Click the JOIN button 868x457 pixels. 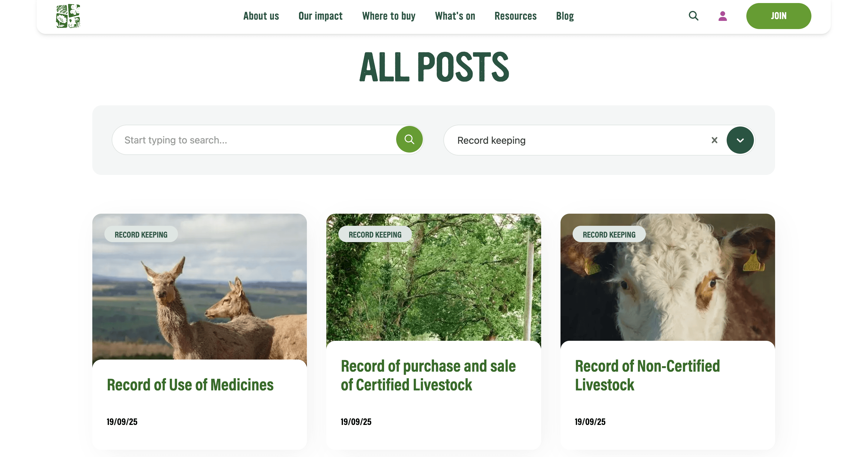(x=778, y=16)
